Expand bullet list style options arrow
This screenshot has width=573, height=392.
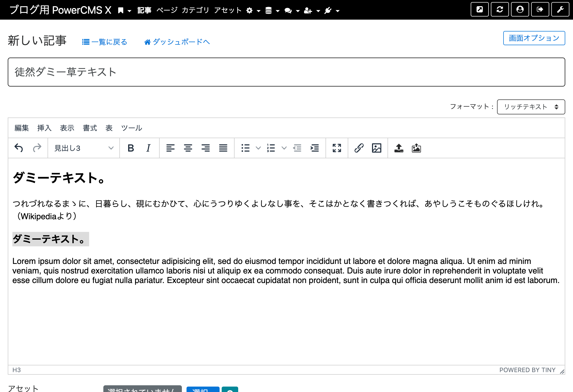258,148
